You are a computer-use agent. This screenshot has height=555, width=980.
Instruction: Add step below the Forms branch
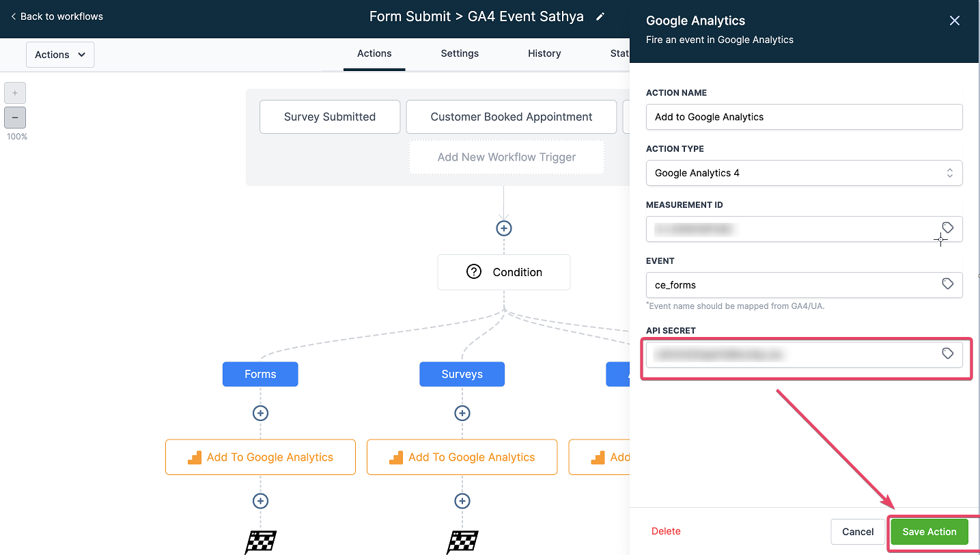[260, 414]
